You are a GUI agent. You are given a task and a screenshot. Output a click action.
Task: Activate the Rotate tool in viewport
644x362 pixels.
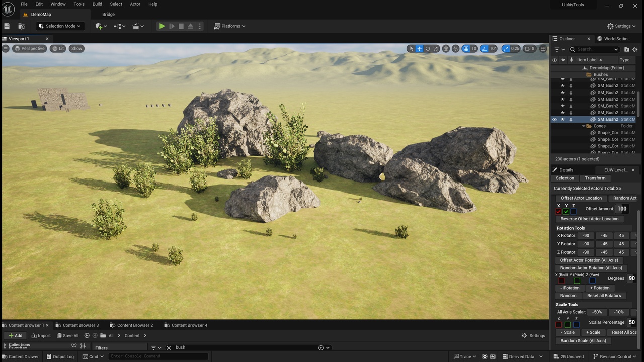[x=428, y=49]
